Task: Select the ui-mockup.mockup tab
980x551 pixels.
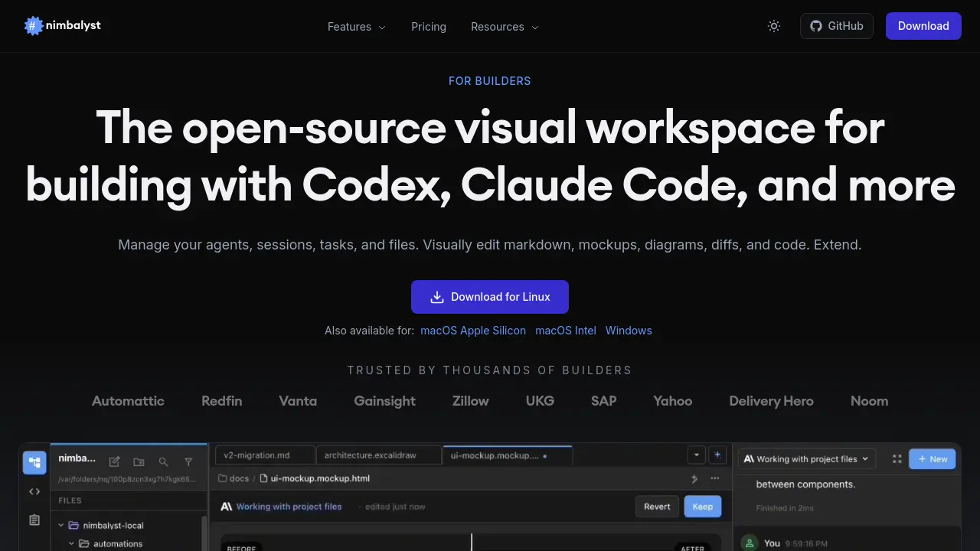Action: [507, 455]
